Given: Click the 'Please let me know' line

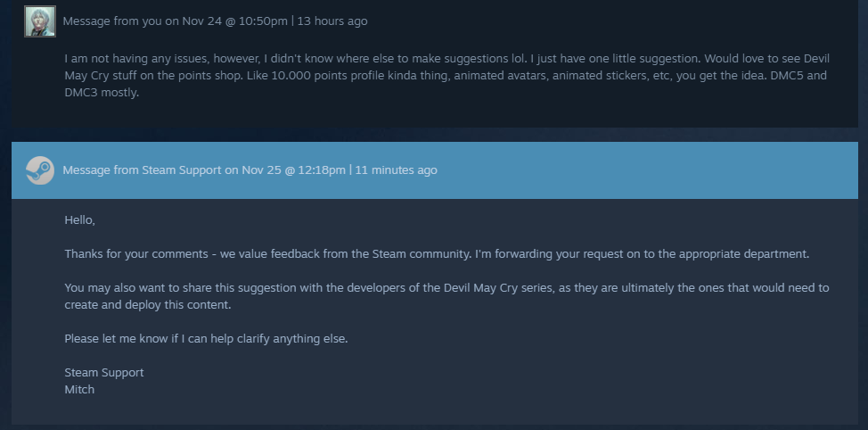Looking at the screenshot, I should coord(206,339).
